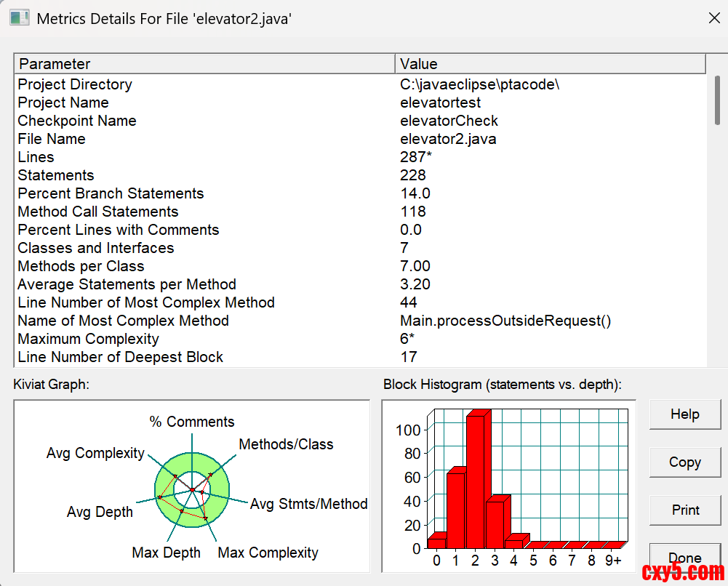Screen dimensions: 728x586
Task: Click the metrics list vertical scrollbar thumb
Action: point(717,100)
